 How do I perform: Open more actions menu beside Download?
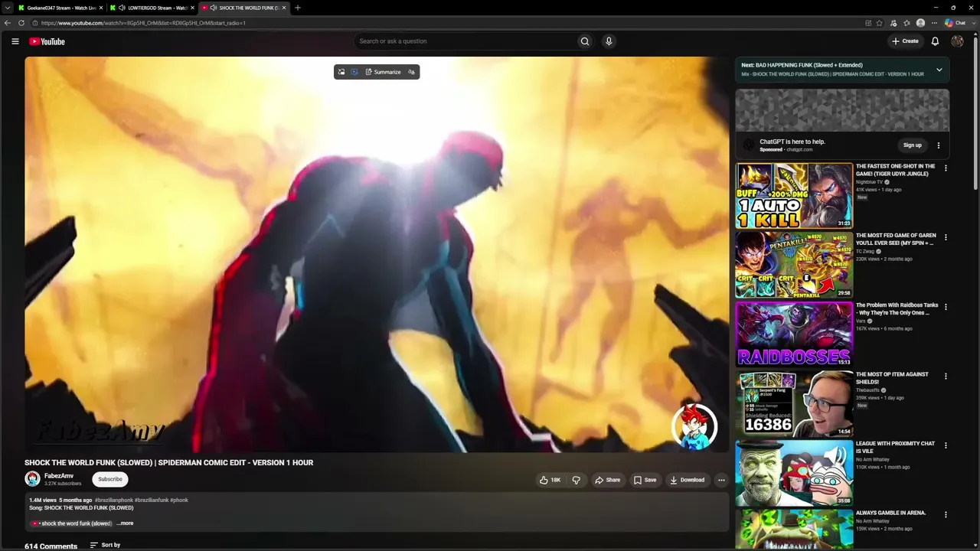pos(721,480)
